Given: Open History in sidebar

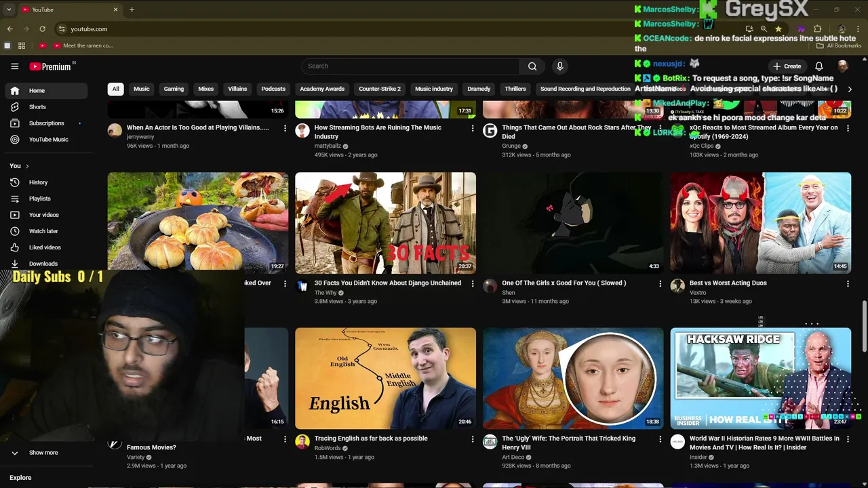Looking at the screenshot, I should [46, 182].
